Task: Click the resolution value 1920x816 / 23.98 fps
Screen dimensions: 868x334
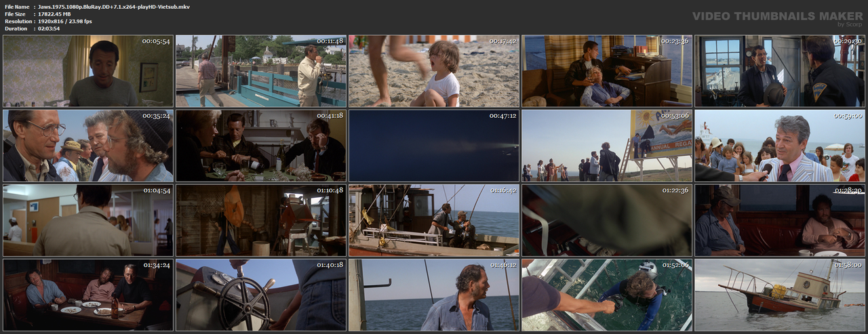Action: coord(65,21)
